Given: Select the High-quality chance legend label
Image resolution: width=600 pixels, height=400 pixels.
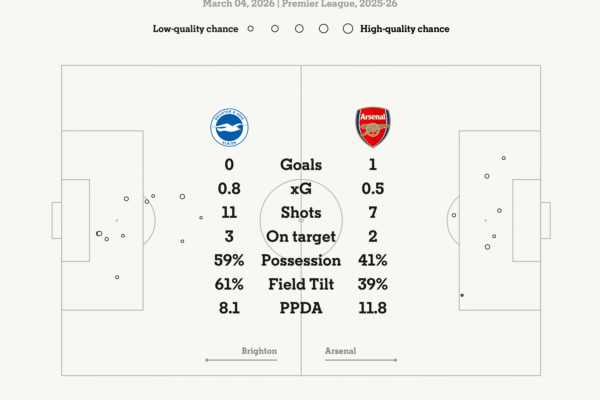Looking at the screenshot, I should [x=403, y=29].
